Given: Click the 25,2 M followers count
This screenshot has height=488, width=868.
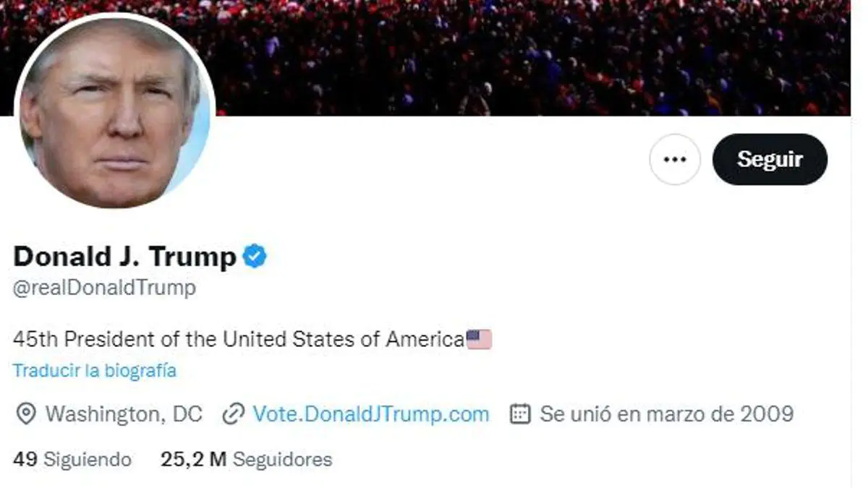Looking at the screenshot, I should [194, 459].
